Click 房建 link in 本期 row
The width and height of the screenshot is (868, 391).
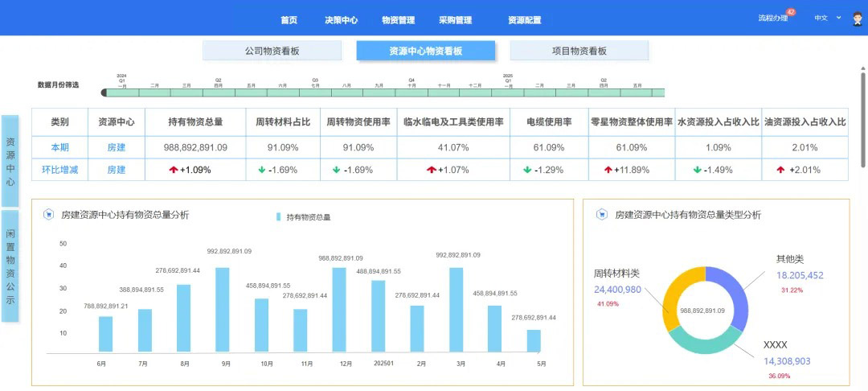coord(117,147)
